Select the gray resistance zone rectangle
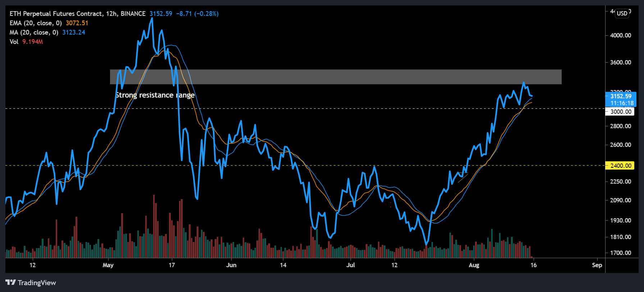 335,77
